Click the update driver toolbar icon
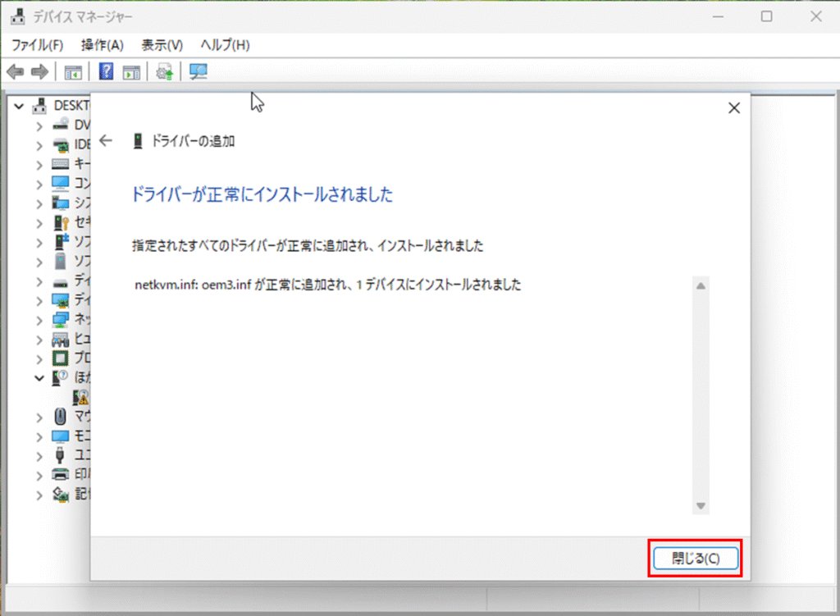840x616 pixels. [x=165, y=72]
